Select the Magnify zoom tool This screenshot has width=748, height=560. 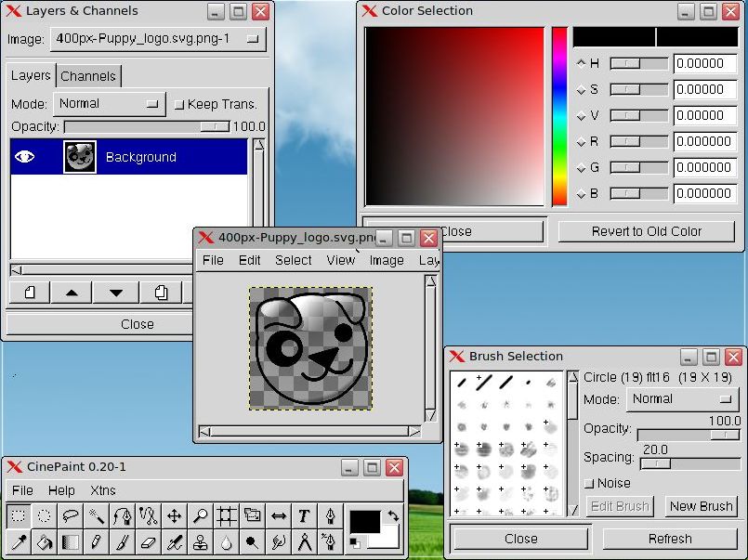201,515
